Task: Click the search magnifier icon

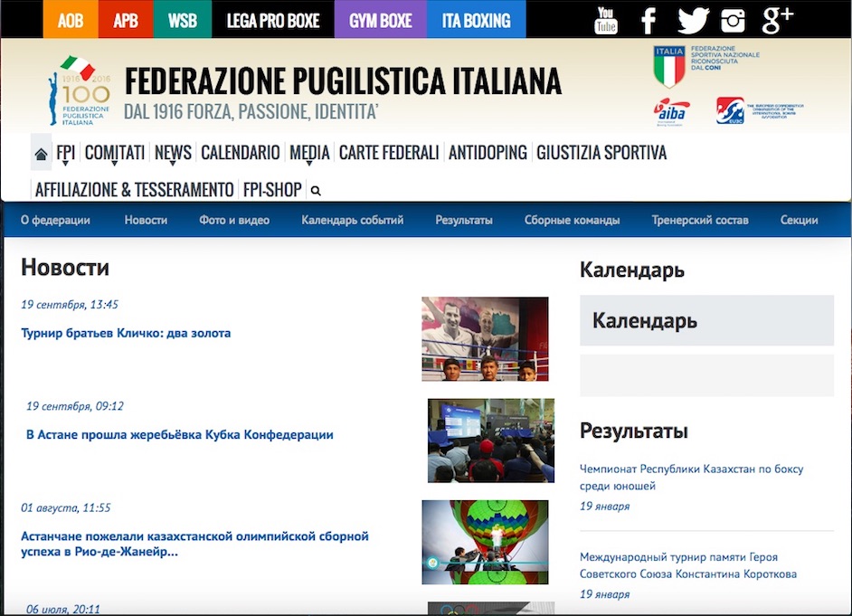Action: coord(316,191)
